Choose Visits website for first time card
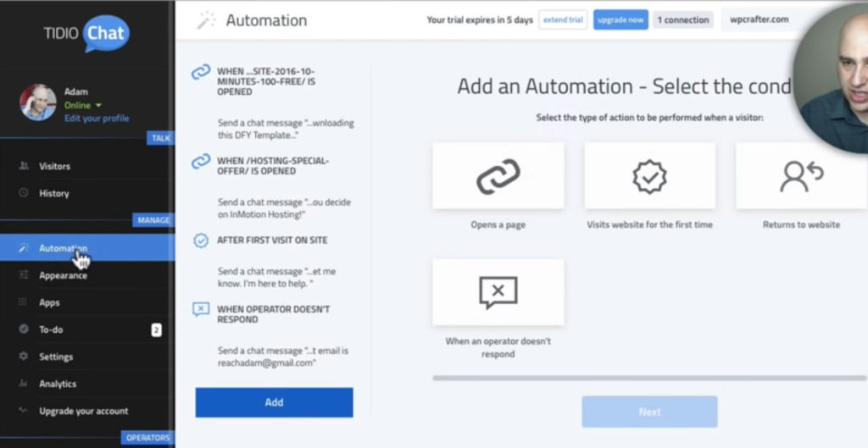Screen dimensions: 868x448 tap(650, 176)
